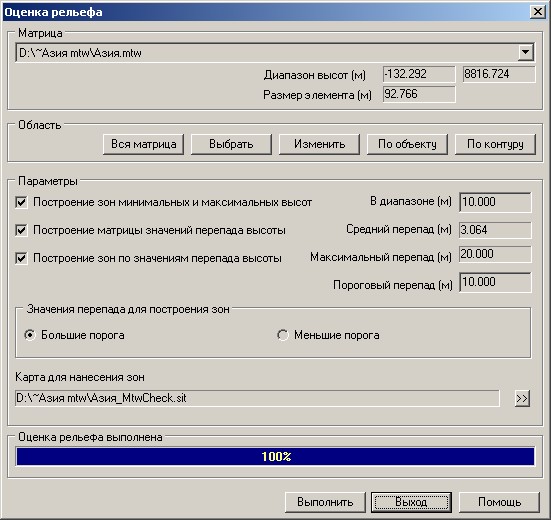The height and width of the screenshot is (520, 551).
Task: Click the 'По контуру' button
Action: coord(495,144)
